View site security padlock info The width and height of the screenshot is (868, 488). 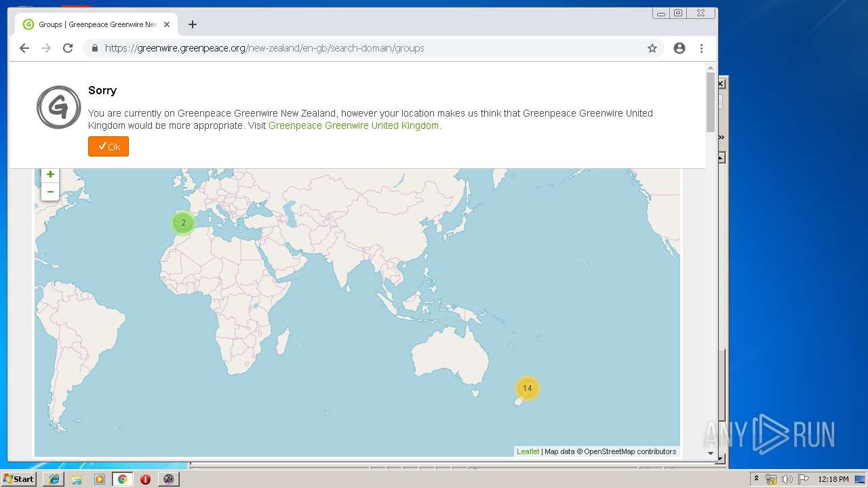coord(94,48)
